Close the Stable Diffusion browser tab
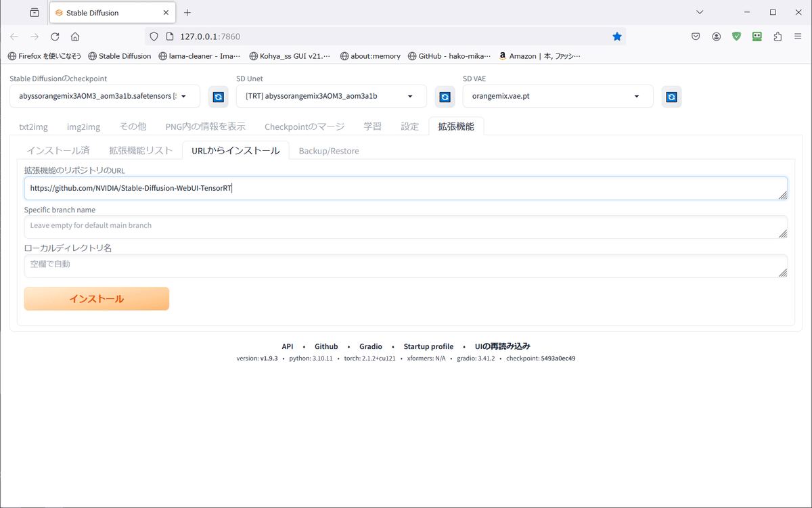 [x=166, y=12]
